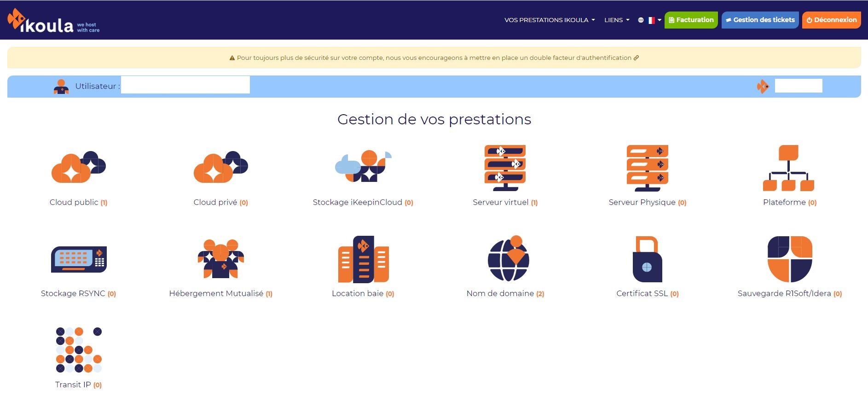Open the Serveur Physique rack icon

click(x=648, y=168)
